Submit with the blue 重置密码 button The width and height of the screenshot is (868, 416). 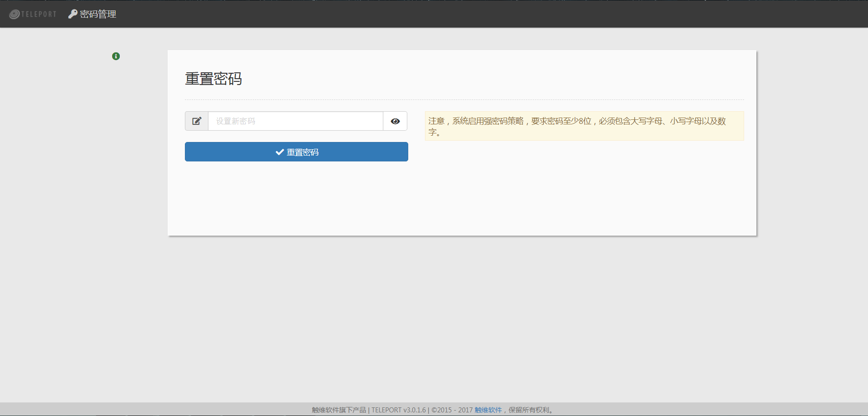pos(297,152)
